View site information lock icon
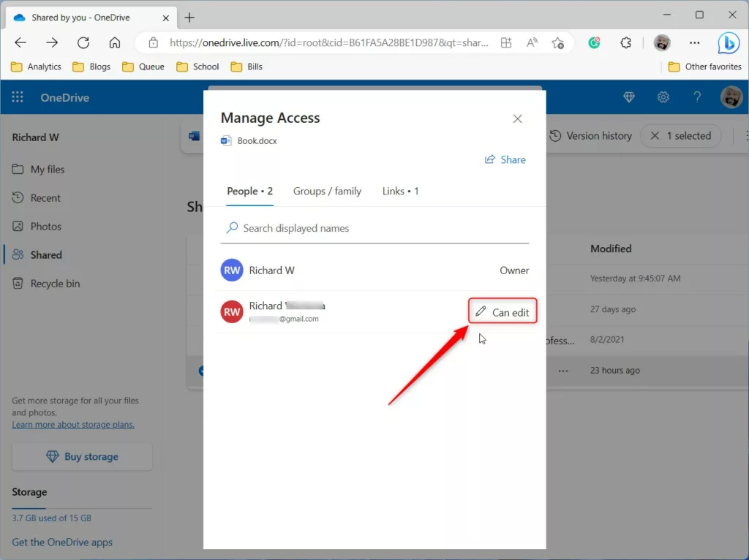The image size is (749, 560). pos(154,43)
